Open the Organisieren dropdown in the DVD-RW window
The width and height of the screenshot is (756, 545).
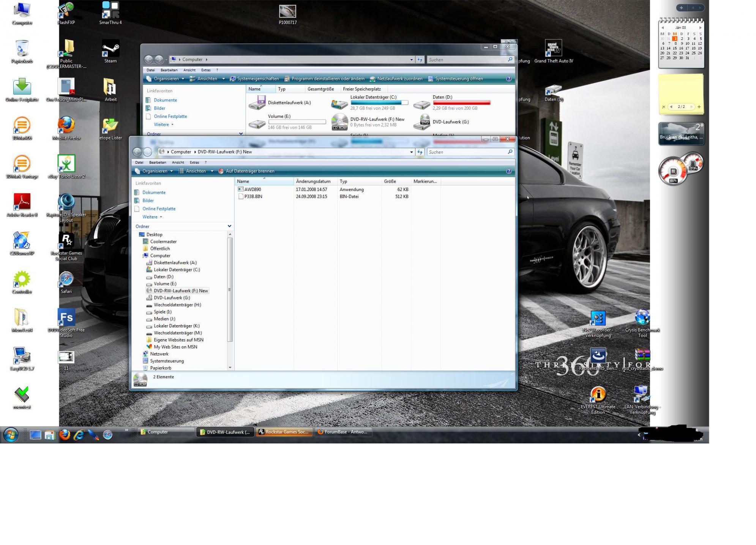pyautogui.click(x=154, y=171)
